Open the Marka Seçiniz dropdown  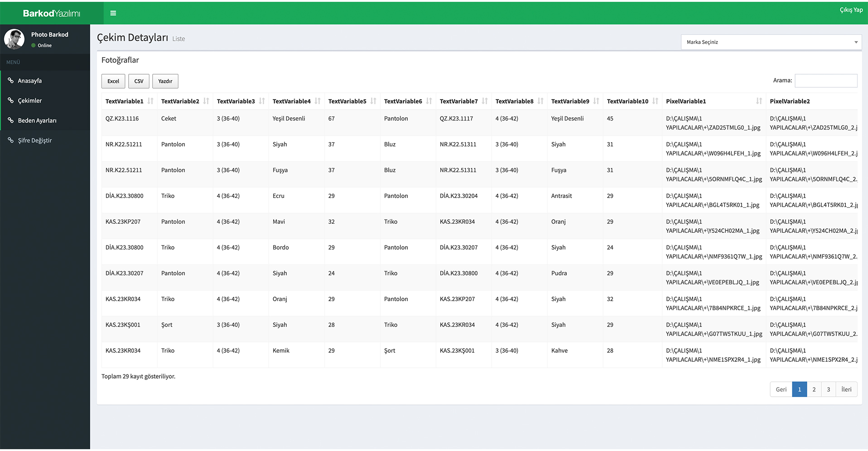(771, 42)
